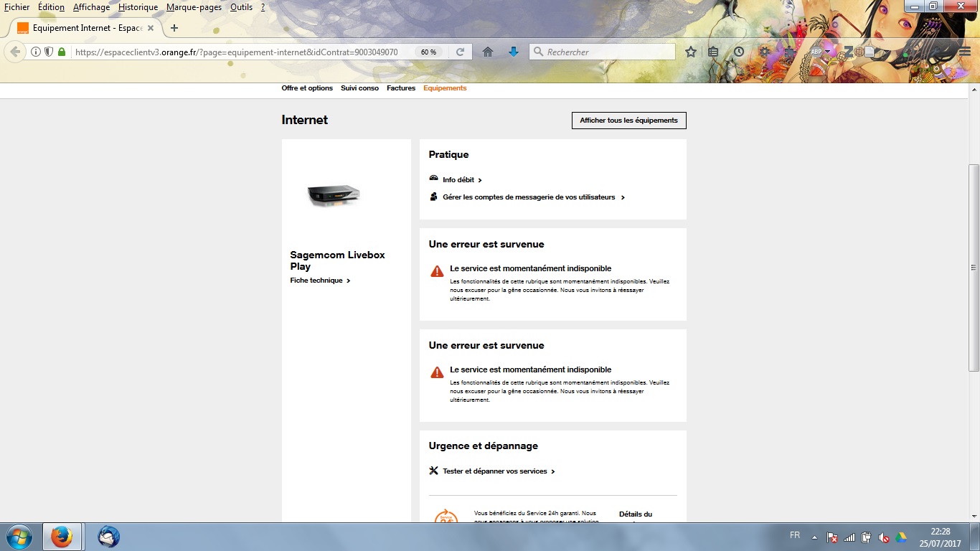Go to Offre et options tab
This screenshot has width=980, height=551.
[307, 88]
